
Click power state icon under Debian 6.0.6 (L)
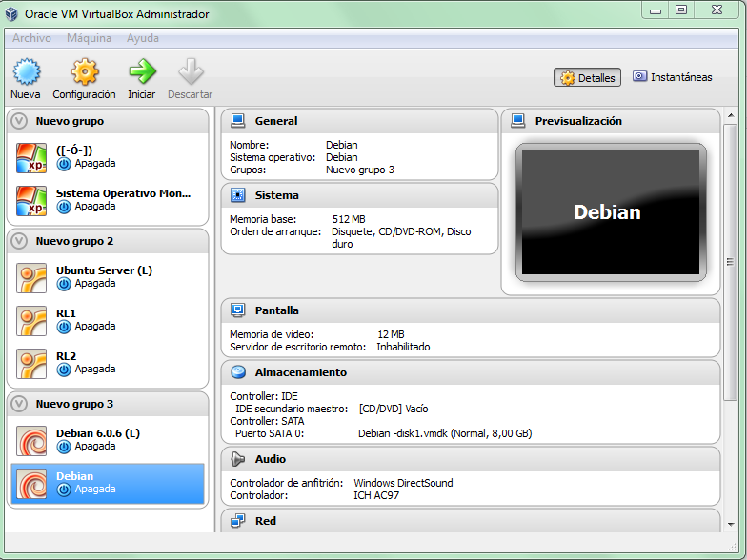tap(64, 447)
